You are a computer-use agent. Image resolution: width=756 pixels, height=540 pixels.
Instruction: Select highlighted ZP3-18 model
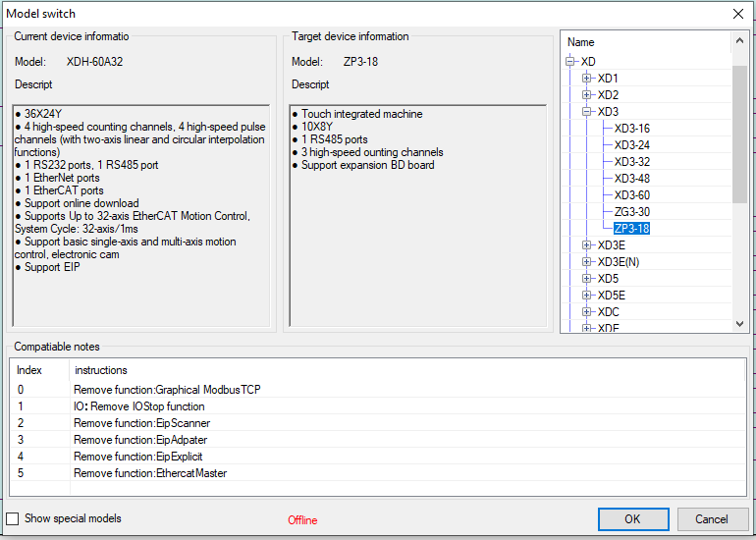[x=631, y=229]
